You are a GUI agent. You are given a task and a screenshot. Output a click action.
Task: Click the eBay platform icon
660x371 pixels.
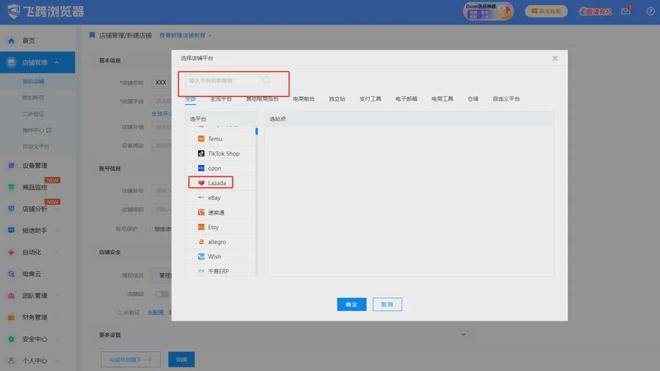tap(201, 198)
